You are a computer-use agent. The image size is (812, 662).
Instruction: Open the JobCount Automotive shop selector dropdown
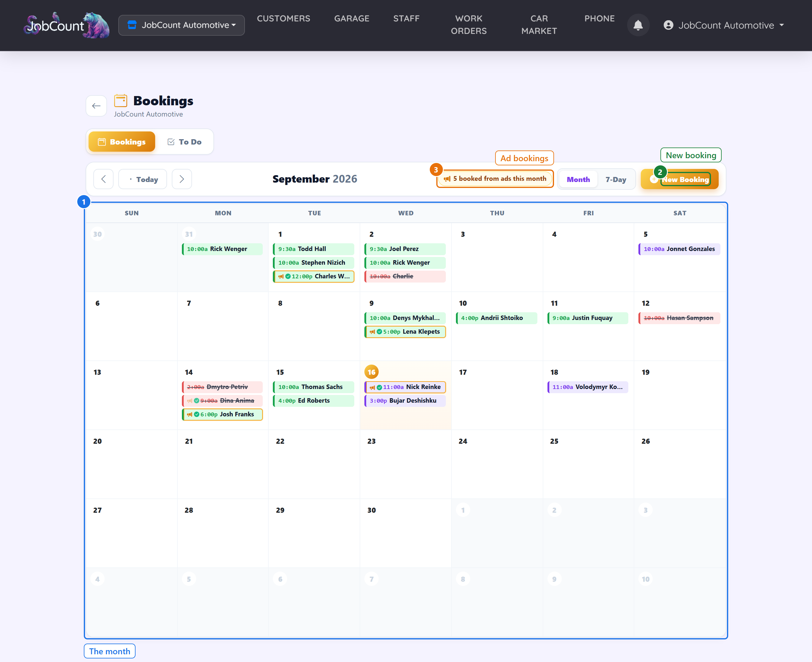tap(181, 25)
